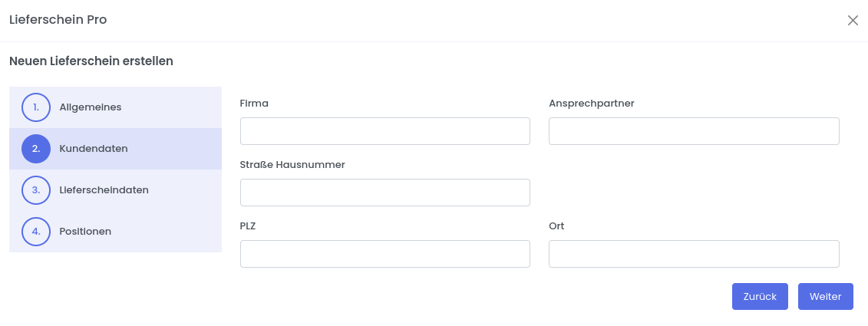Click the PLZ input field
The height and width of the screenshot is (326, 868).
(384, 254)
